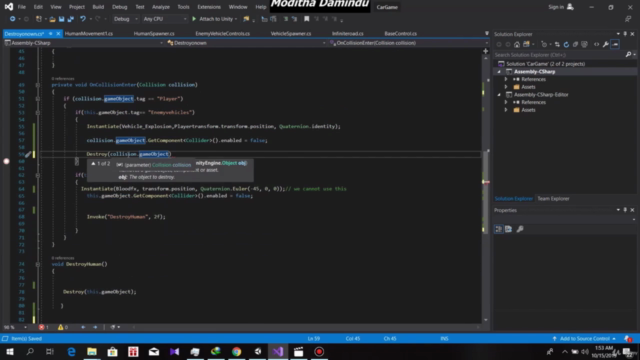Open the OnCollisionEnter member navigation dropdown
The width and height of the screenshot is (640, 360).
coord(409,43)
